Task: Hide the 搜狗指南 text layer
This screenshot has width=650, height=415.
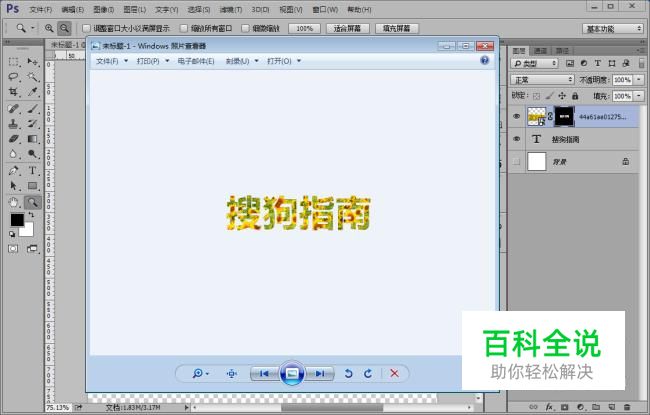Action: [517, 139]
